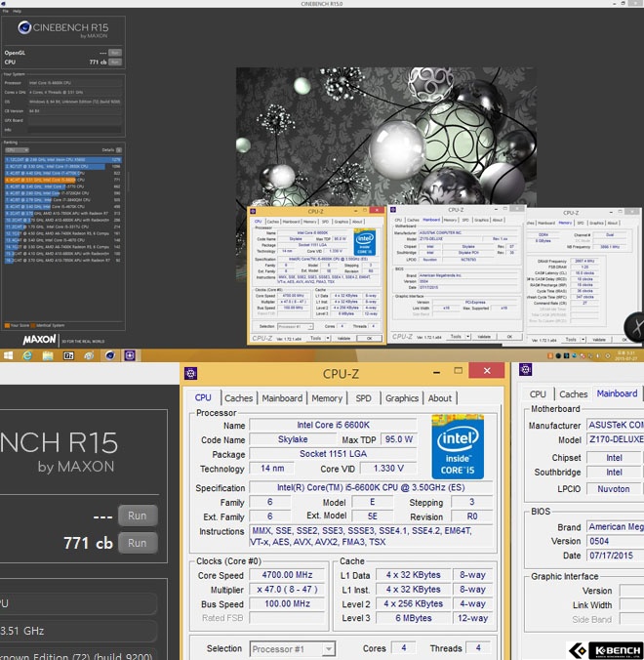644x660 pixels.
Task: Click OK in the small Mainboard CPU-Z window
Action: pos(509,336)
